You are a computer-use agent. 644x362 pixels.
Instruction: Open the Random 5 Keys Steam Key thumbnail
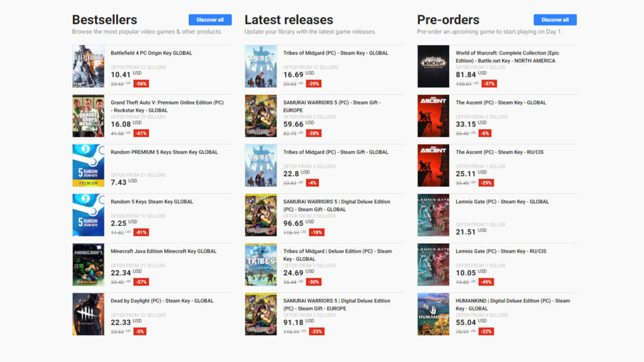pyautogui.click(x=88, y=215)
